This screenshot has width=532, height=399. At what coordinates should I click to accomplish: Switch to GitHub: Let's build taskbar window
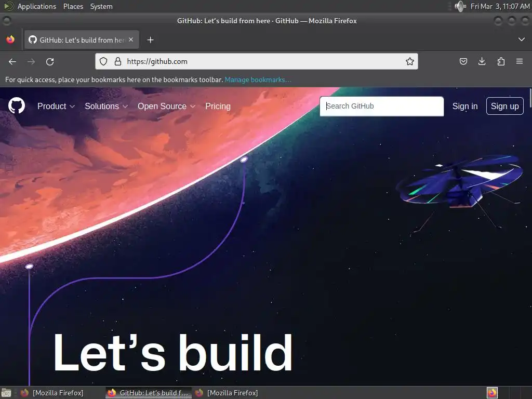tap(149, 393)
